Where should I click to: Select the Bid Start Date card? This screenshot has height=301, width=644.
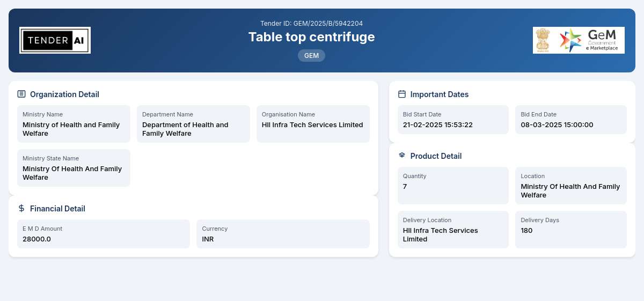[x=453, y=120]
